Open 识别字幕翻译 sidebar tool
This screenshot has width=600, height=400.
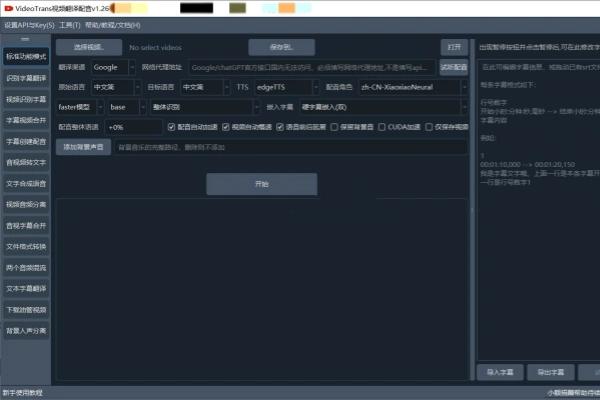pyautogui.click(x=25, y=77)
